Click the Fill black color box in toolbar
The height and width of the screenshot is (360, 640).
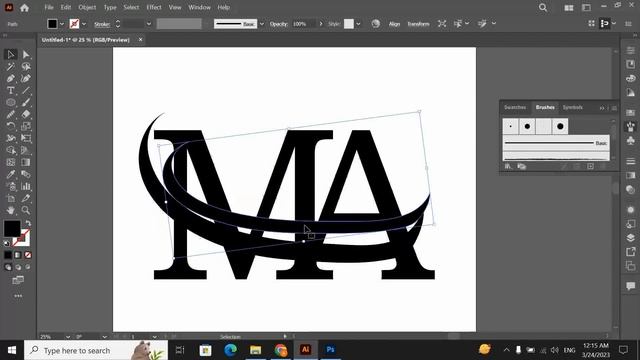click(12, 229)
